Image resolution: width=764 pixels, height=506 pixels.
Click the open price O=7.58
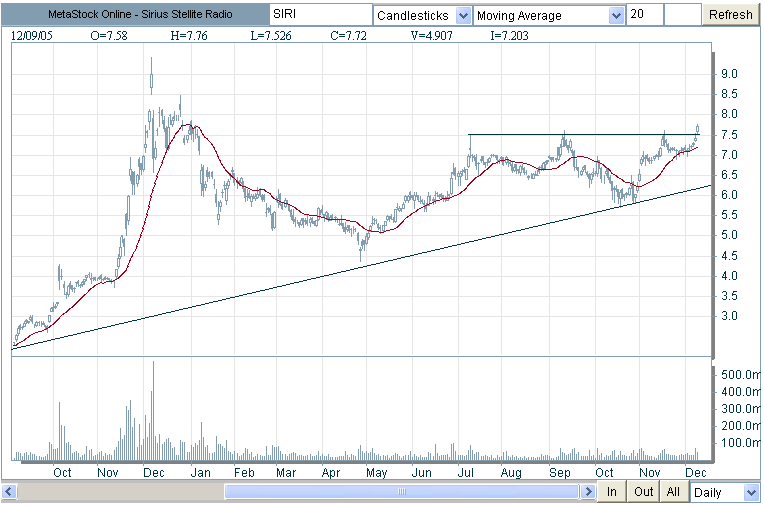pyautogui.click(x=109, y=36)
